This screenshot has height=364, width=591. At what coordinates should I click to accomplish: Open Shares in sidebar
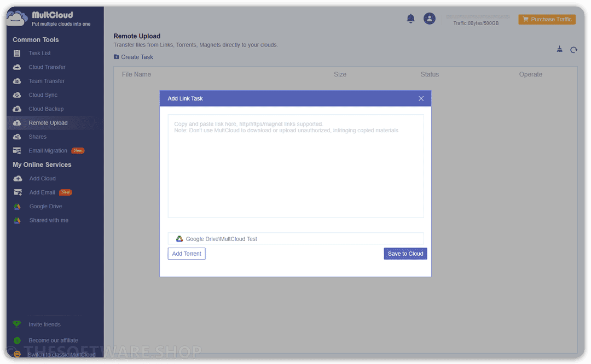coord(38,137)
